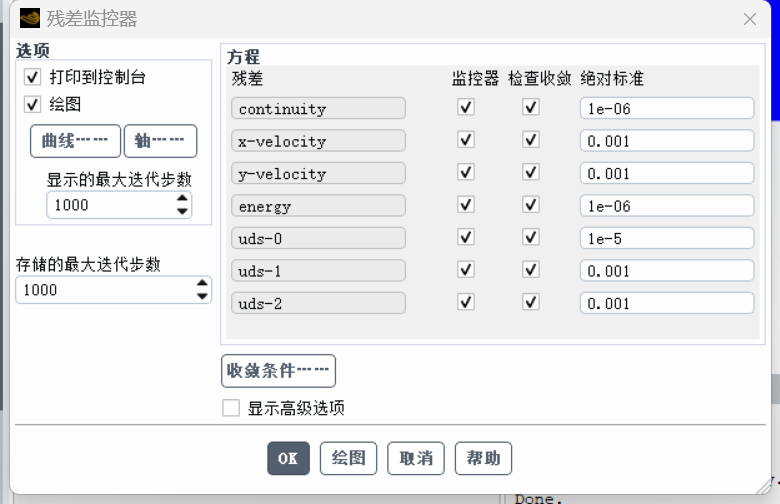
Task: Close the 残差监控器 dialog window
Action: (750, 19)
